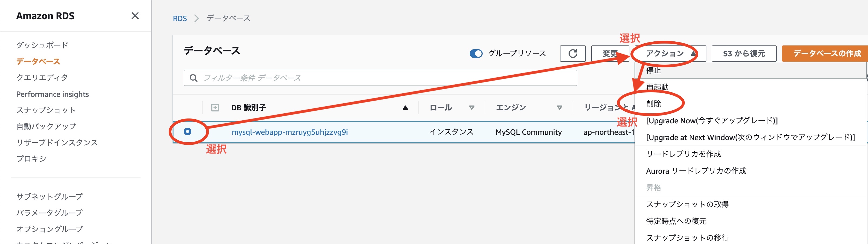Viewport: 868px width, 244px height.
Task: Open リザーブドインスタンス in the sidebar
Action: click(57, 142)
